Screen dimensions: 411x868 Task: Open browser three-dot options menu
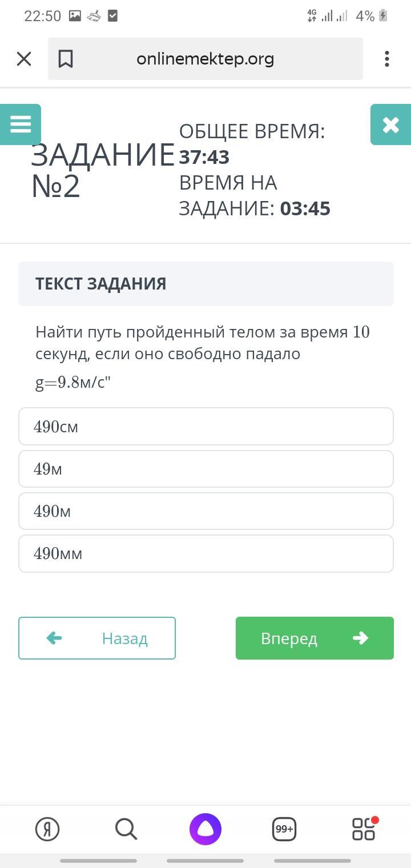point(387,59)
